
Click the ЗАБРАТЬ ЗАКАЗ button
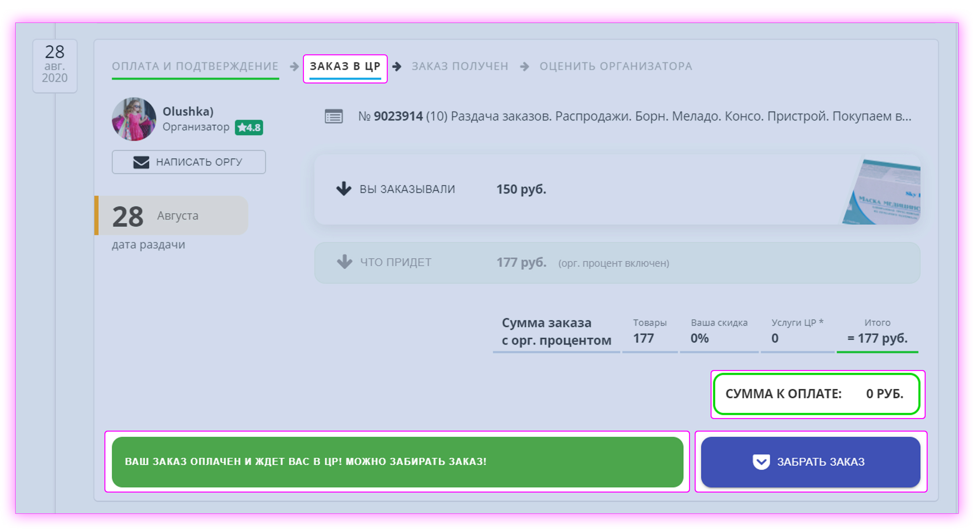coord(811,462)
